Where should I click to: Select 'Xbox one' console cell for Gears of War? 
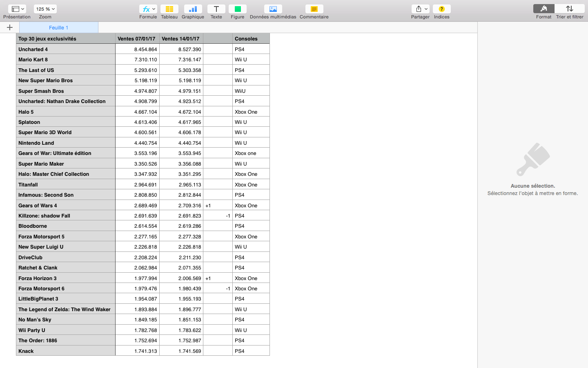251,153
